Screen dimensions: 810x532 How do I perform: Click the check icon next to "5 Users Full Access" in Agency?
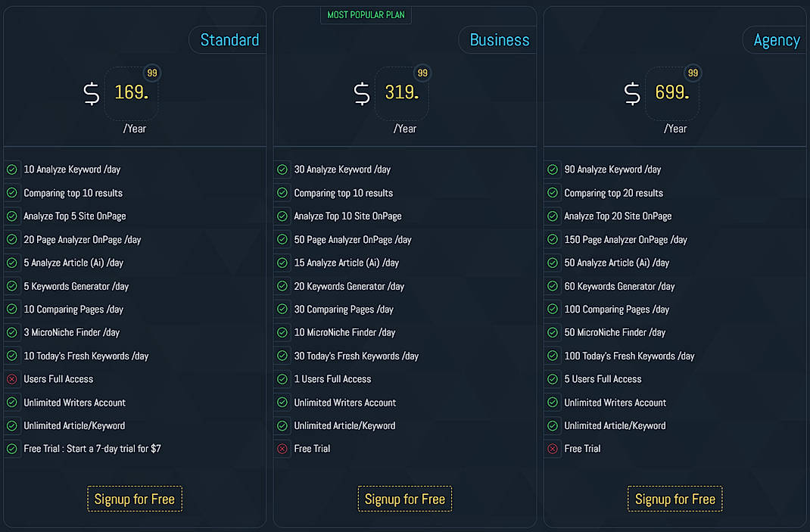tap(552, 379)
